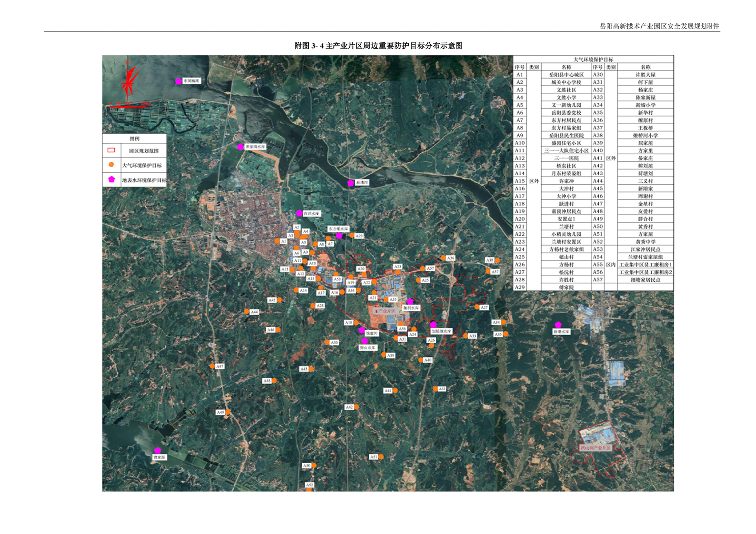Click the red rectangle legend symbol
This screenshot has height=534, width=756.
111,150
